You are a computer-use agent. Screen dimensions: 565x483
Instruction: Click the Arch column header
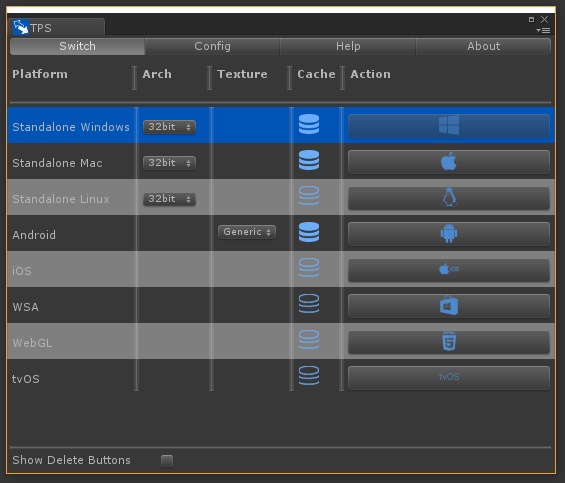157,74
